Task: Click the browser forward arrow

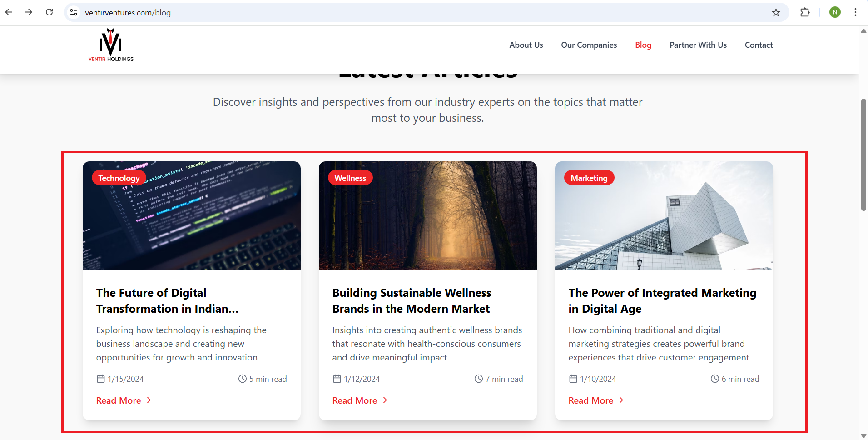Action: tap(29, 12)
